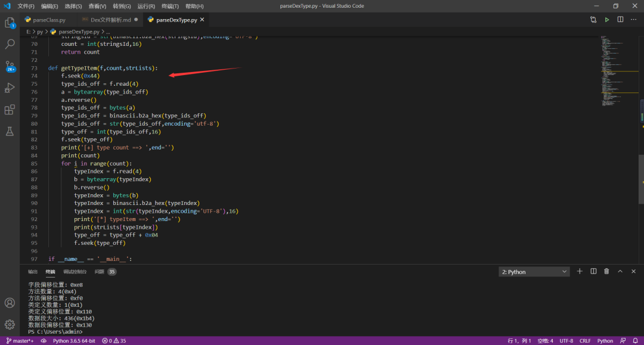Image resolution: width=644 pixels, height=345 pixels.
Task: Open the Manage gear icon
Action: coord(10,325)
